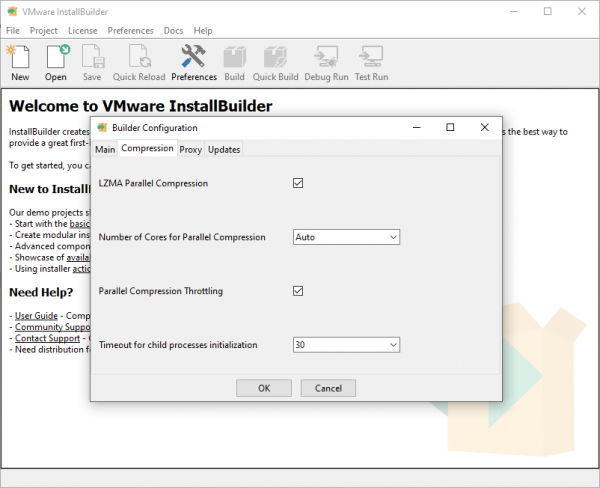Image resolution: width=600 pixels, height=488 pixels.
Task: Open the Updates tab
Action: (224, 149)
